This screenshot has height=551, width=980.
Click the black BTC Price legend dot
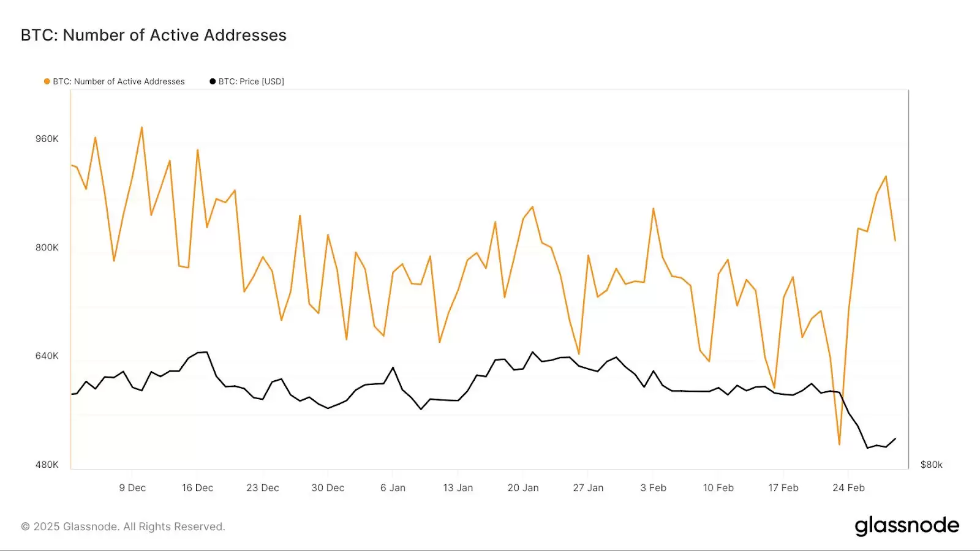[213, 81]
